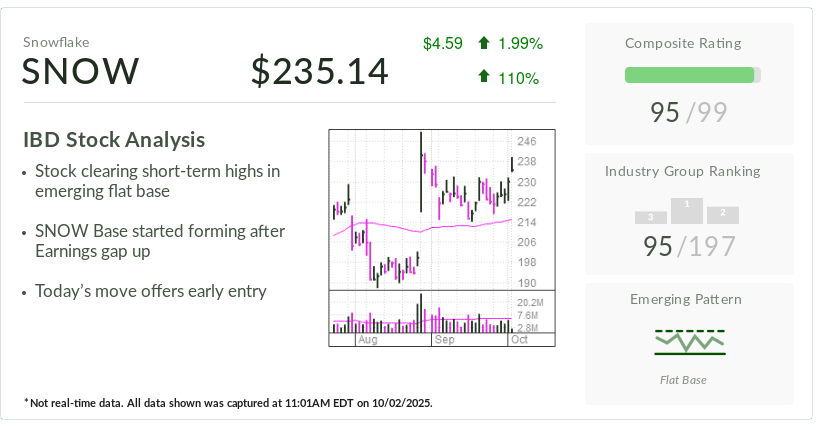The height and width of the screenshot is (430, 816).
Task: Click the "Today's move offers early entry" bullet
Action: point(150,292)
